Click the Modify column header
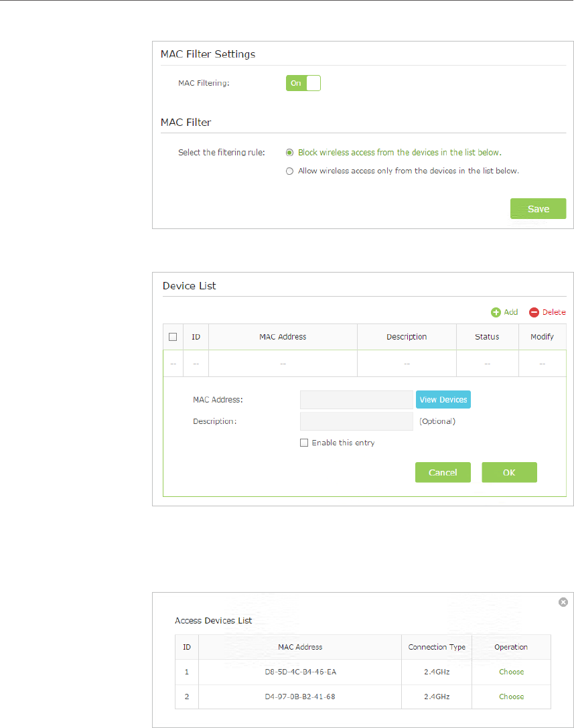The image size is (574, 728). point(543,337)
